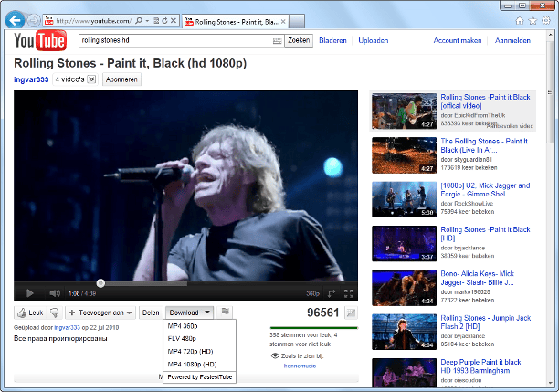Image resolution: width=559 pixels, height=392 pixels.
Task: Toggle the Download dropdown button
Action: pos(189,313)
